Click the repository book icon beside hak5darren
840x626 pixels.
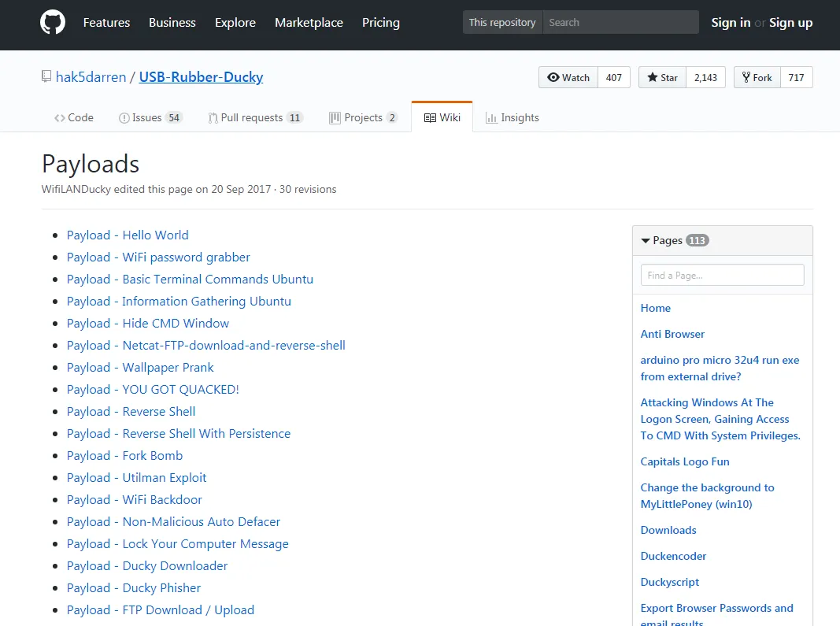coord(46,76)
